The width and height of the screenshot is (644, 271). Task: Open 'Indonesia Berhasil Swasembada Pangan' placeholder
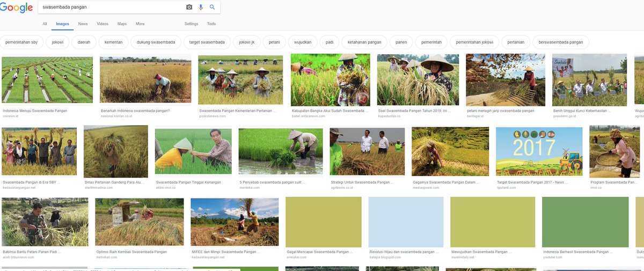point(586,222)
